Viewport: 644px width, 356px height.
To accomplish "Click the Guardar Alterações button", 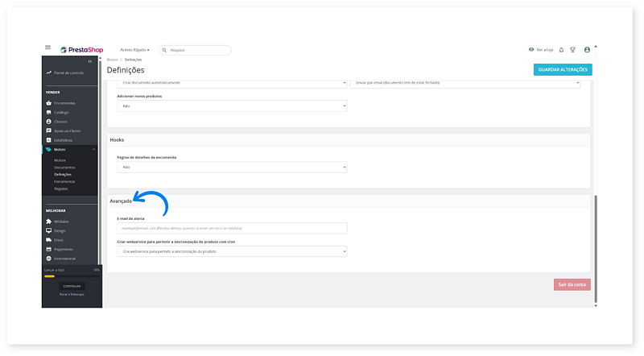I will pyautogui.click(x=563, y=70).
